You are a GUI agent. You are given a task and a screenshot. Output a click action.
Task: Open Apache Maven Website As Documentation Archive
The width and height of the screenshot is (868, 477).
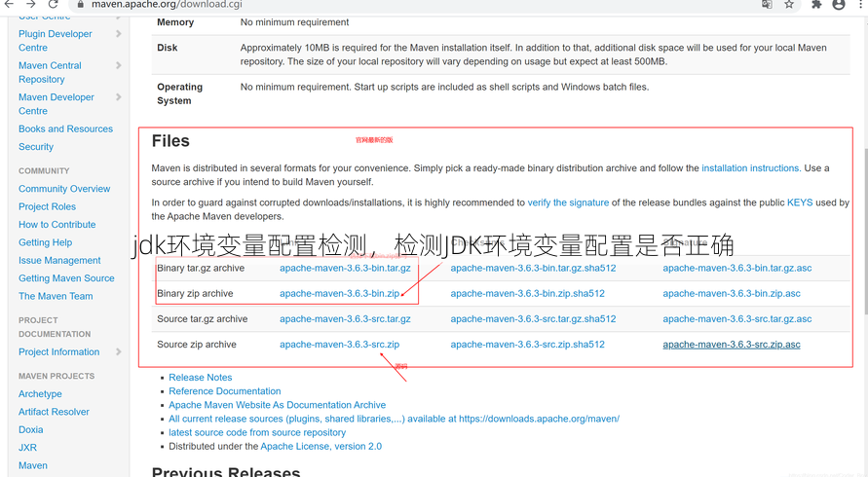278,405
